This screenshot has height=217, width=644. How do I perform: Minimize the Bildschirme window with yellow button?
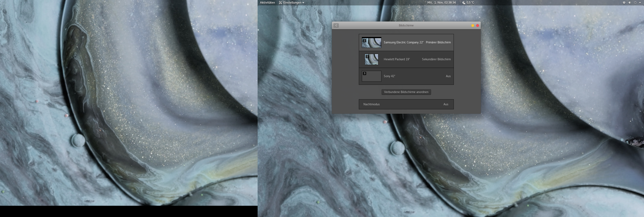pyautogui.click(x=473, y=26)
